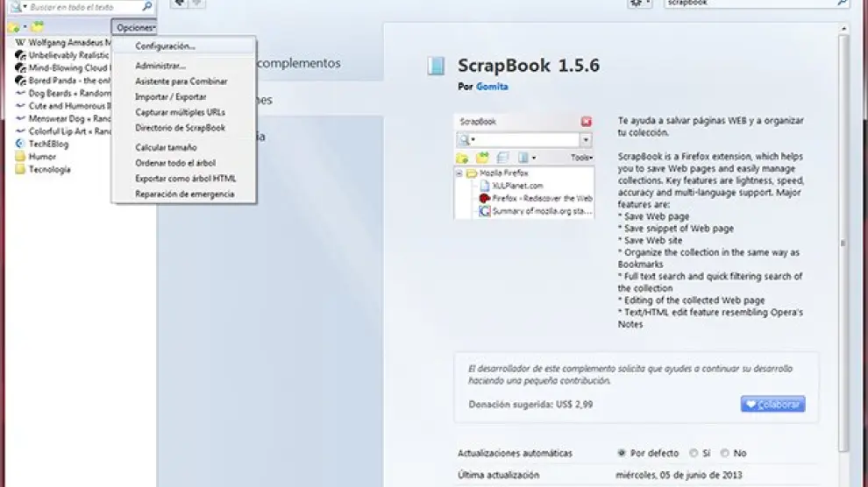The height and width of the screenshot is (487, 868).
Task: Choose Configuración... from the Opciones menu
Action: tap(166, 46)
